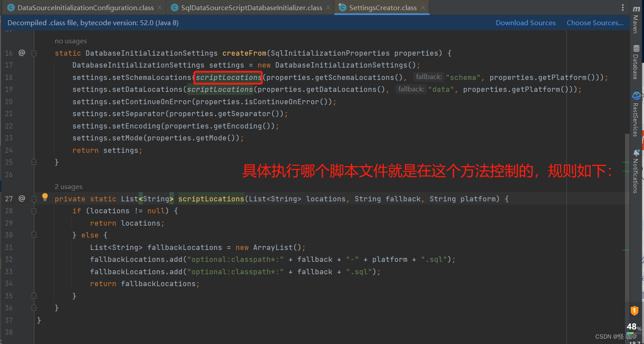Click line number 32 in the gutter
The width and height of the screenshot is (644, 344).
coord(9,260)
